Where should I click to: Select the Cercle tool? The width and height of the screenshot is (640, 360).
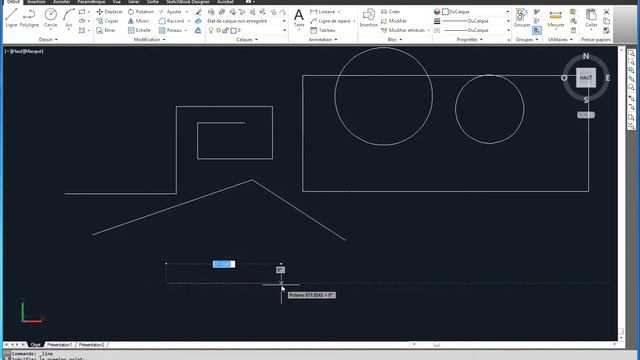coord(51,18)
